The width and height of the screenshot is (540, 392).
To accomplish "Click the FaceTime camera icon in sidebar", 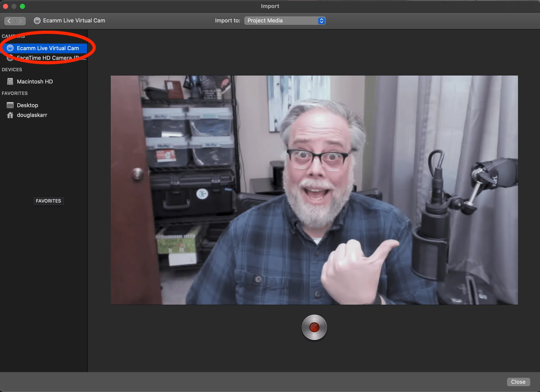I will pyautogui.click(x=10, y=58).
